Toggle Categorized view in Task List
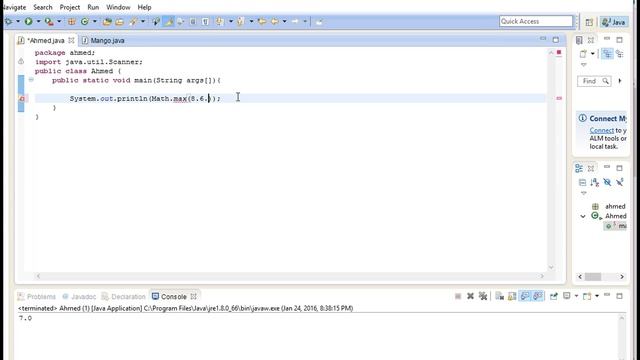640x360 pixels. click(607, 53)
